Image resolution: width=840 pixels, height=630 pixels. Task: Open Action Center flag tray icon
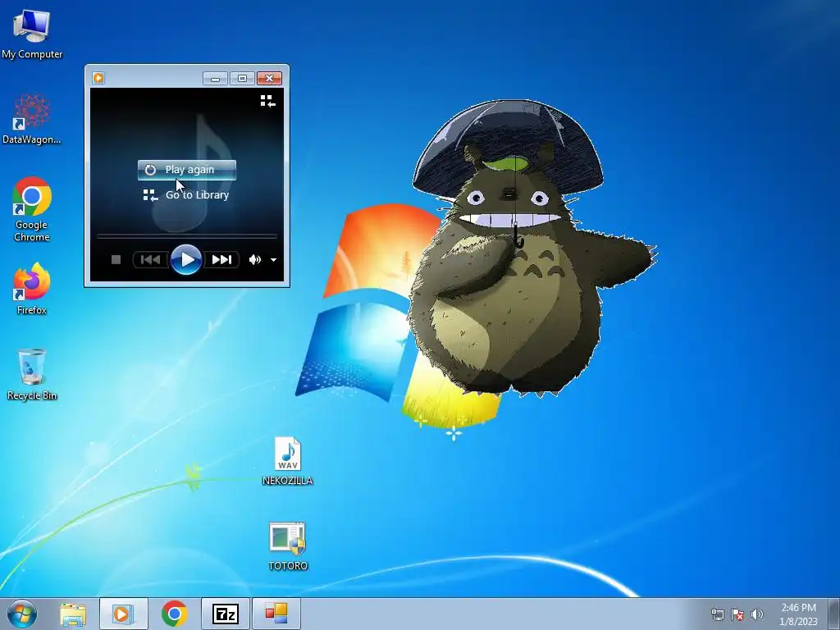point(737,614)
